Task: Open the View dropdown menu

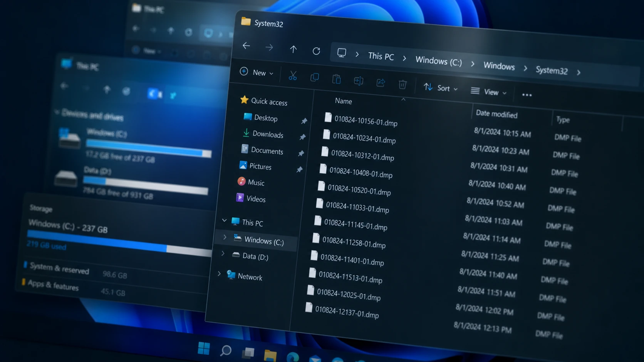Action: tap(489, 92)
